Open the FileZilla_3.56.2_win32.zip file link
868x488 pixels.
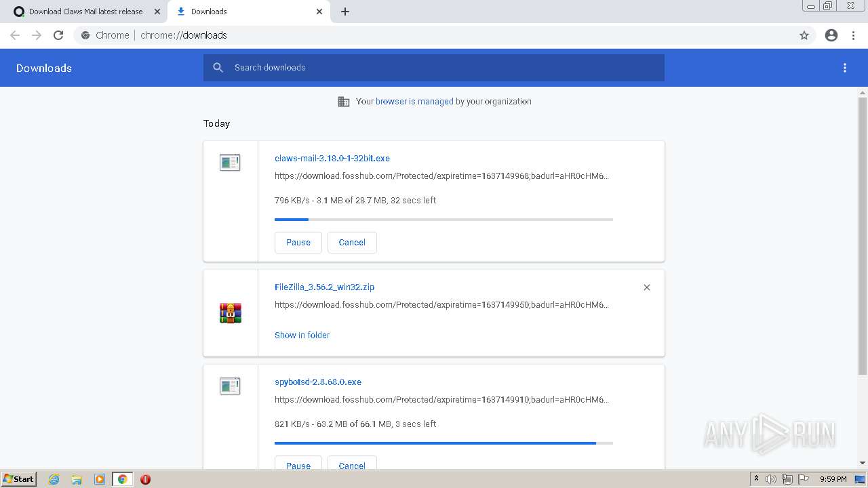point(324,287)
